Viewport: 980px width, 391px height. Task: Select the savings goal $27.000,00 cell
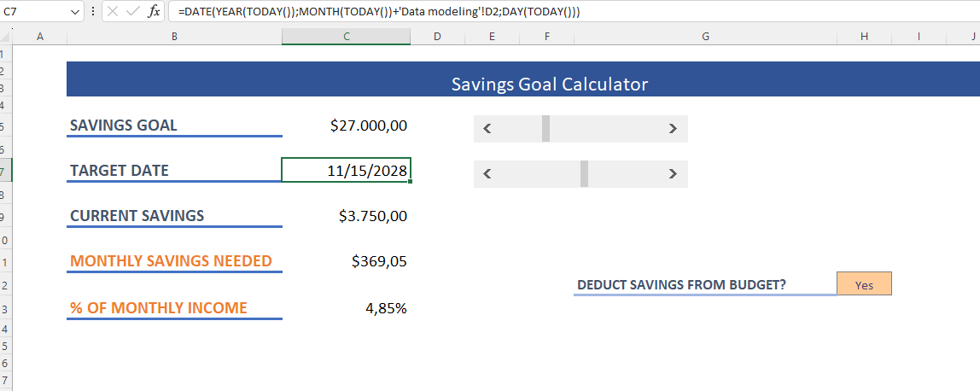(x=346, y=125)
